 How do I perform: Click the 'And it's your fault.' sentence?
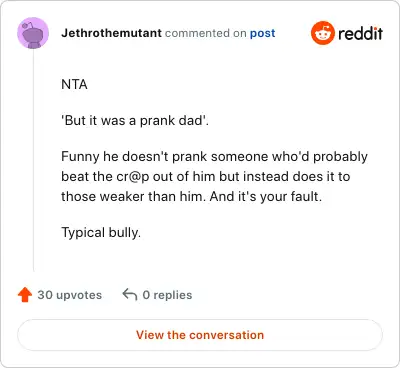pyautogui.click(x=266, y=196)
